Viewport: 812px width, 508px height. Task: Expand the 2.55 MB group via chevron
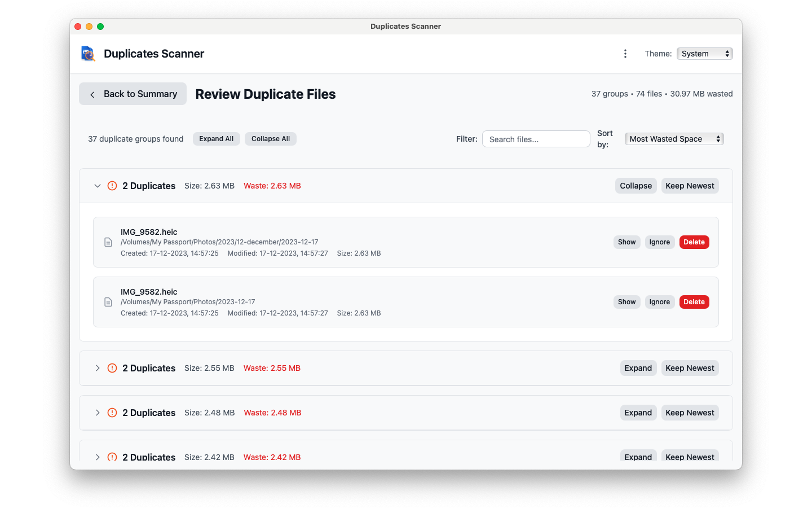[x=98, y=368]
